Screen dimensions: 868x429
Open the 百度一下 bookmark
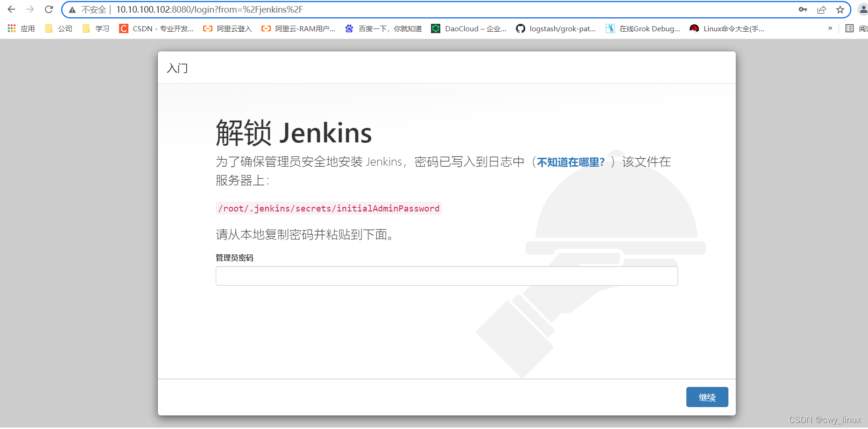383,28
